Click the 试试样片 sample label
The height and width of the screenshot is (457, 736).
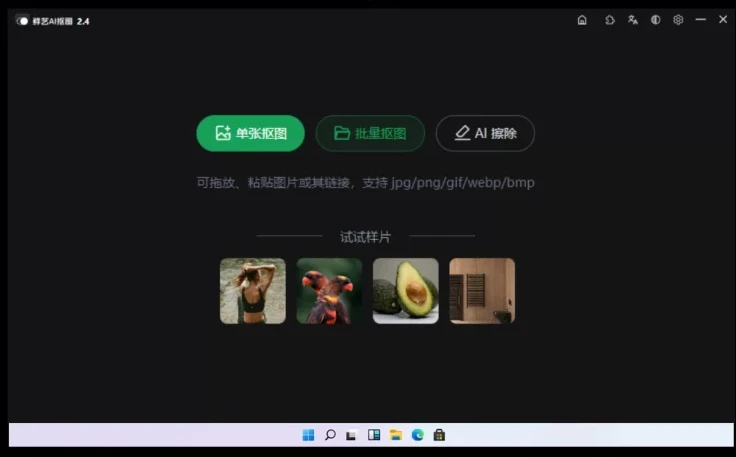coord(365,237)
